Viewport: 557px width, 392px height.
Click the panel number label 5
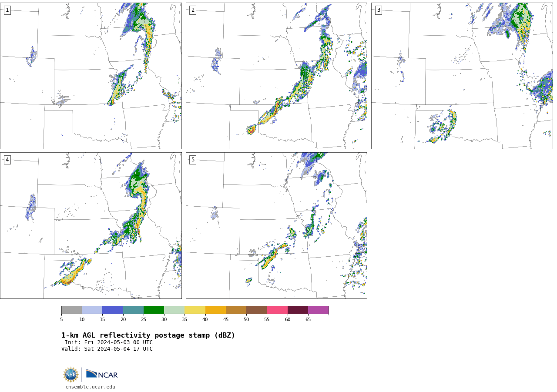tap(193, 160)
